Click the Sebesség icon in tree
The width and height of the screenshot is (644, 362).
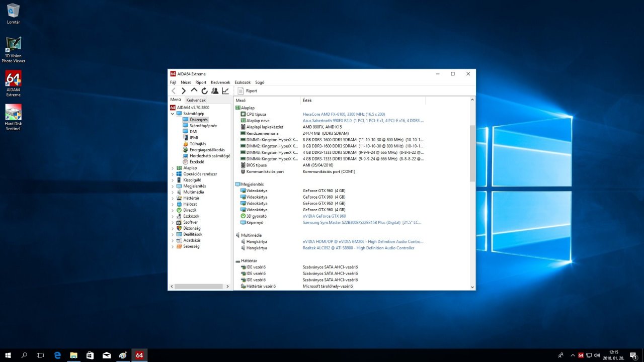(179, 246)
